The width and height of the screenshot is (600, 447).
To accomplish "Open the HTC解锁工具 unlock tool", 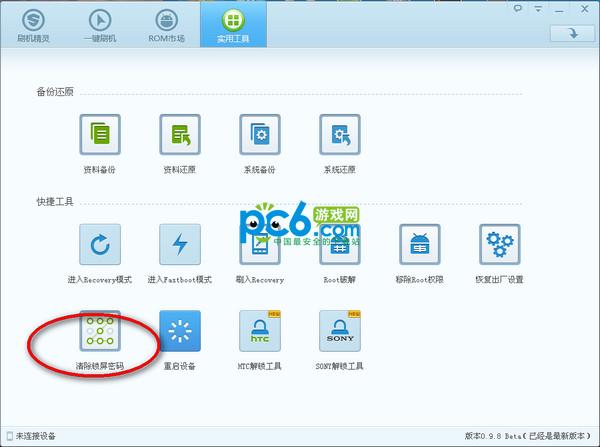I will click(260, 331).
